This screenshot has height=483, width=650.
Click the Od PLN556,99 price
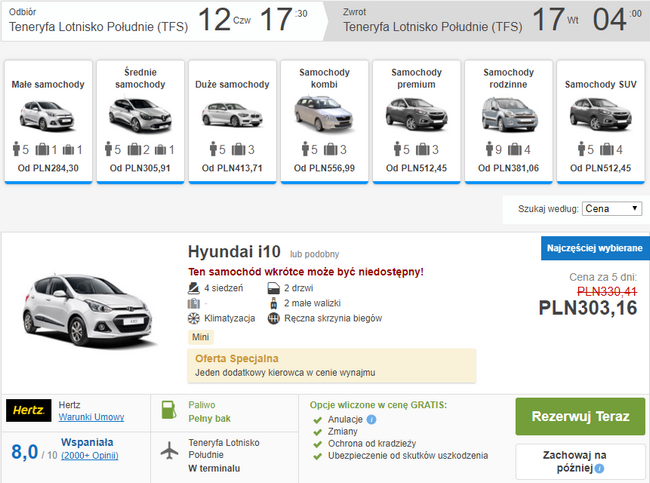[324, 168]
